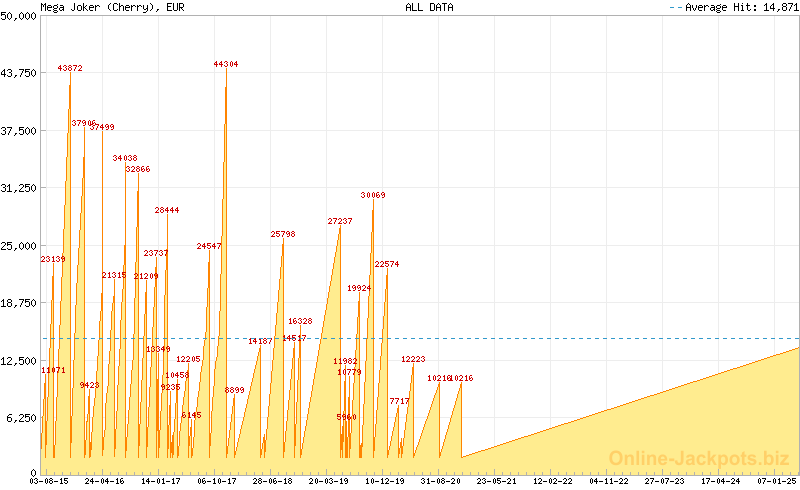Click the 03-08-15 date on the x-axis
Image resolution: width=800 pixels, height=490 pixels.
pyautogui.click(x=48, y=481)
